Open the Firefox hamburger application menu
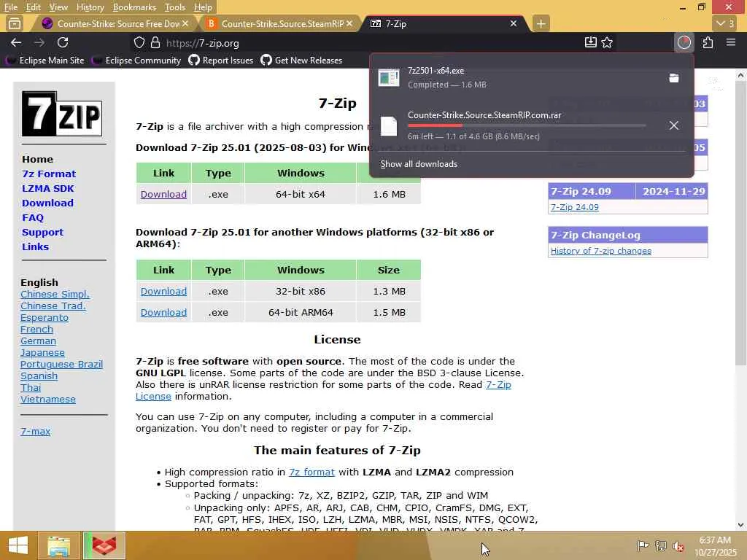 coord(731,42)
